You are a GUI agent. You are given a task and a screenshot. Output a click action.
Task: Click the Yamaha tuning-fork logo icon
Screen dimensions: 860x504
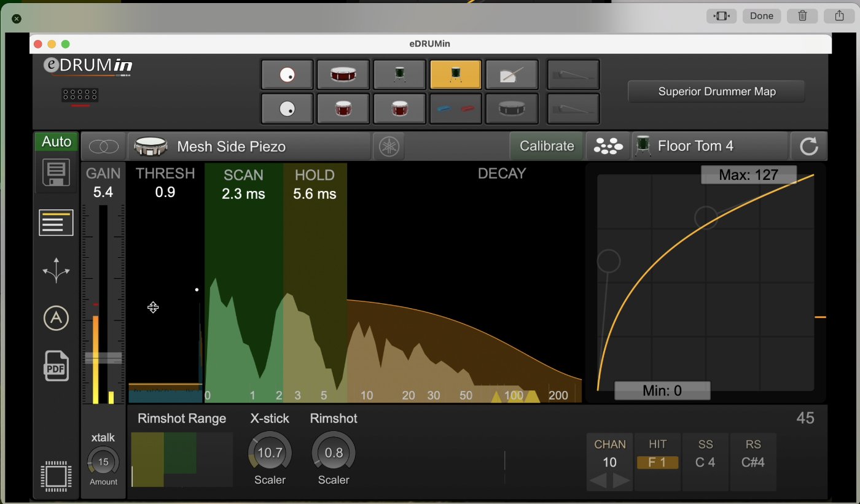click(389, 146)
